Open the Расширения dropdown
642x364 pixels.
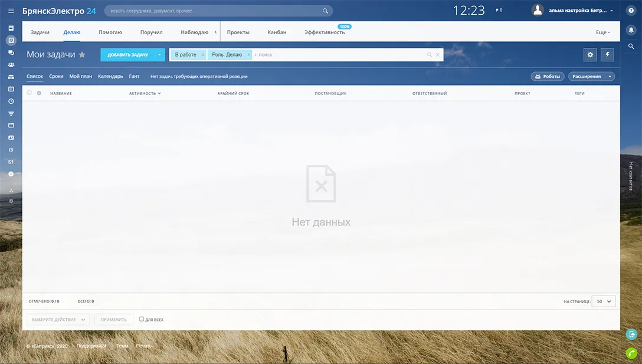click(x=610, y=77)
